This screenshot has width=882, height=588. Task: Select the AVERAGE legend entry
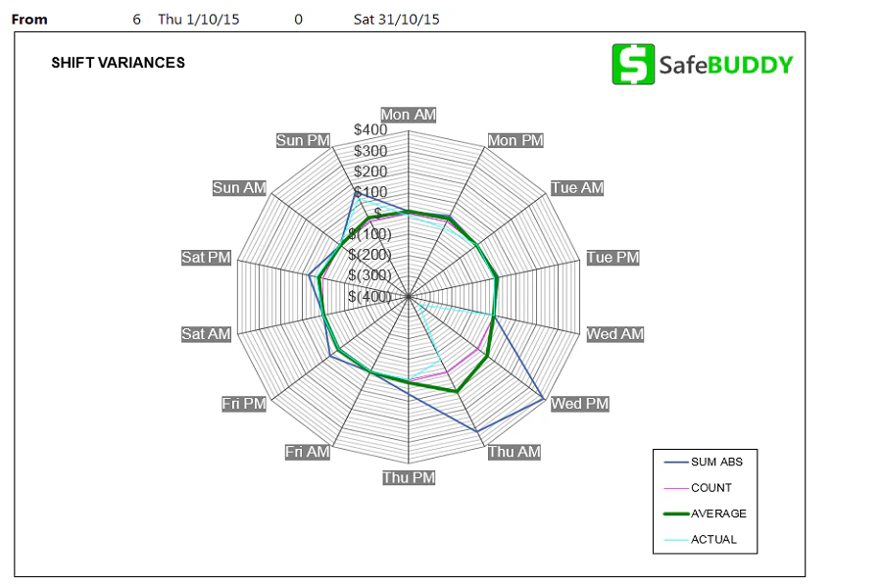[x=718, y=514]
